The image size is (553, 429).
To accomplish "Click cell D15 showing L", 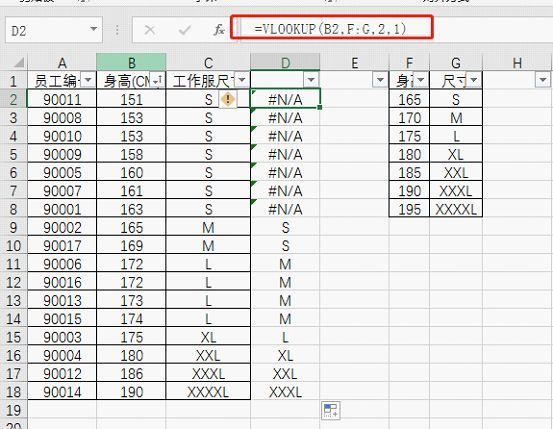I will (285, 337).
